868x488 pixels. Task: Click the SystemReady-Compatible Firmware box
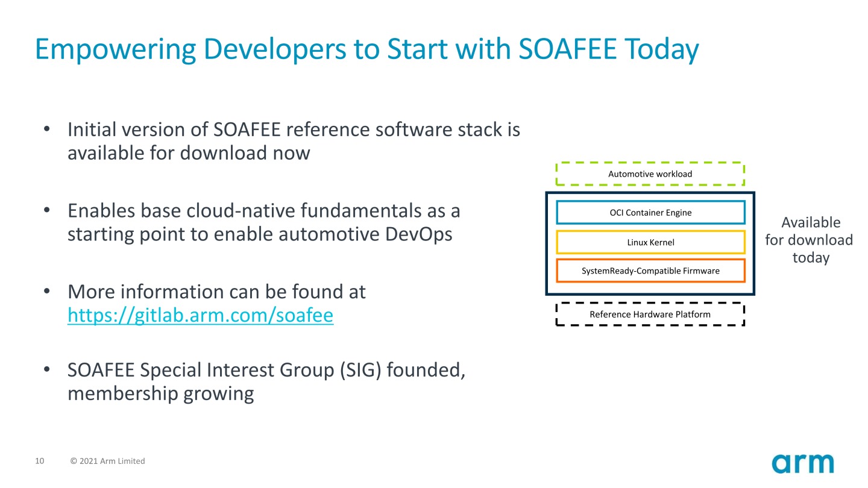pos(650,271)
